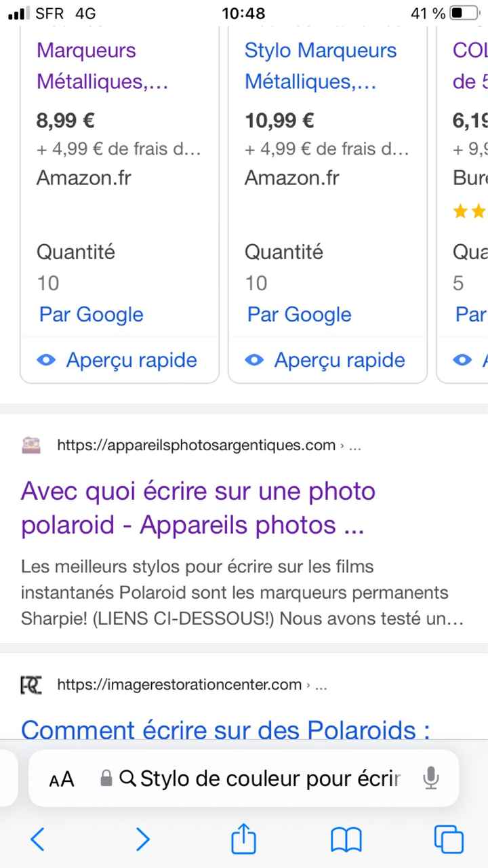Viewport: 488px width, 868px height.
Task: Tap the Safari forward arrow
Action: tap(142, 840)
